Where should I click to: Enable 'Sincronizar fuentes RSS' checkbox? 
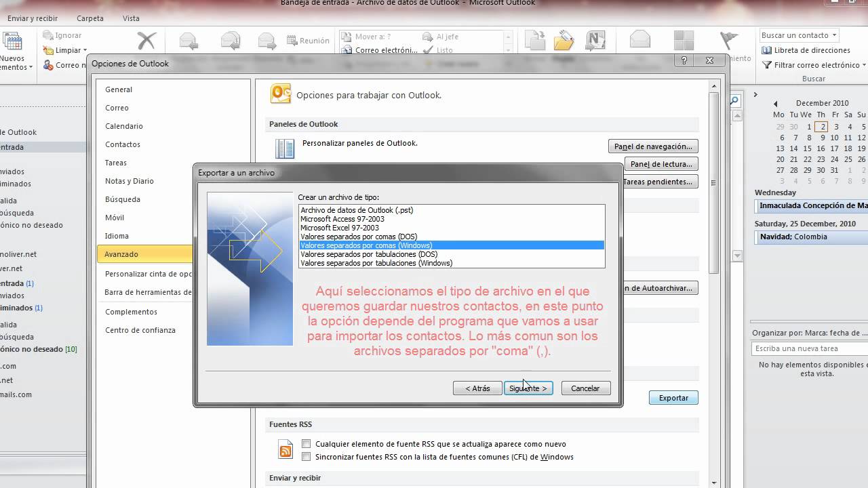click(307, 457)
